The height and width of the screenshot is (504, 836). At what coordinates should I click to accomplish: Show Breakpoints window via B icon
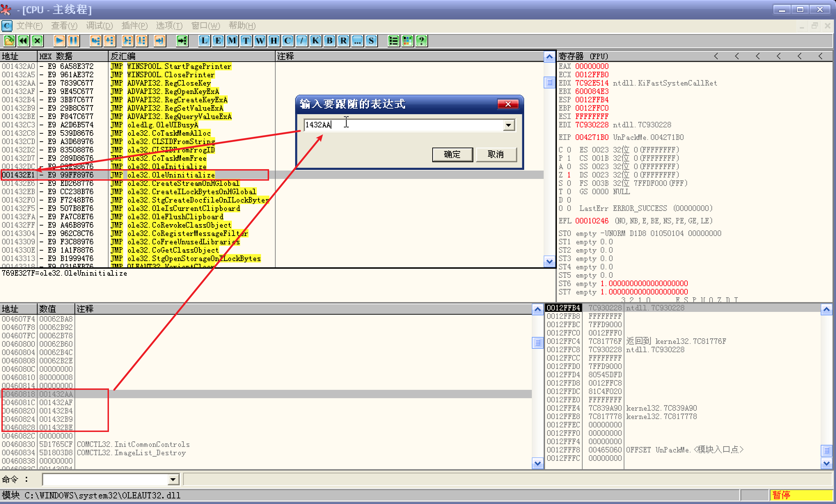pos(330,41)
